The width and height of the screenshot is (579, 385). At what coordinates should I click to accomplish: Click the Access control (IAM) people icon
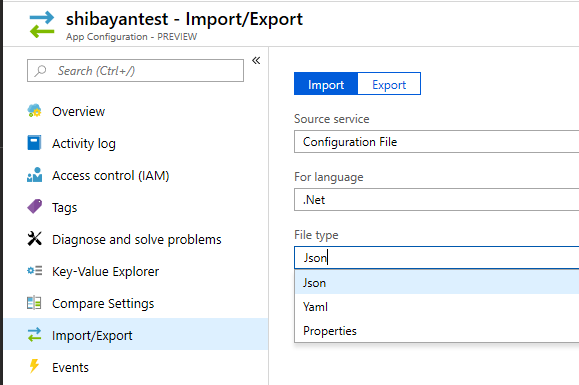coord(34,175)
